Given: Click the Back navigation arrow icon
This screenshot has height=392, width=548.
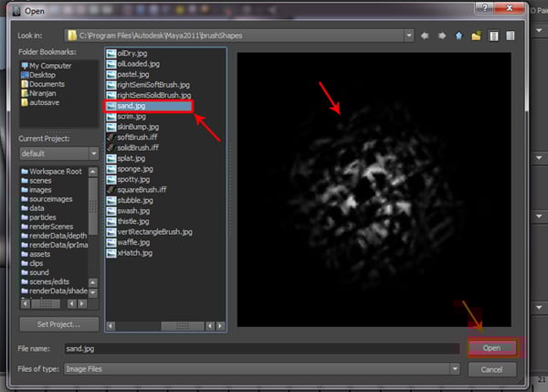Looking at the screenshot, I should click(x=427, y=36).
